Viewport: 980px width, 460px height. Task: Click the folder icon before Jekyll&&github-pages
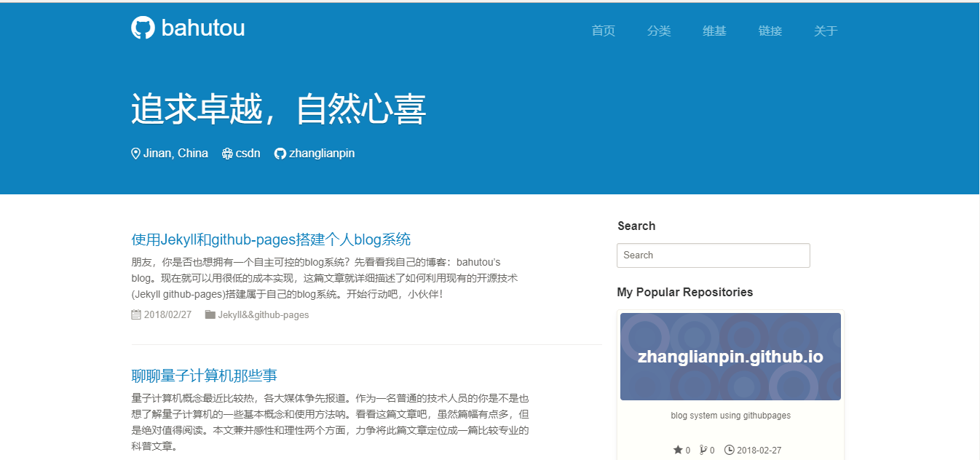tap(210, 315)
